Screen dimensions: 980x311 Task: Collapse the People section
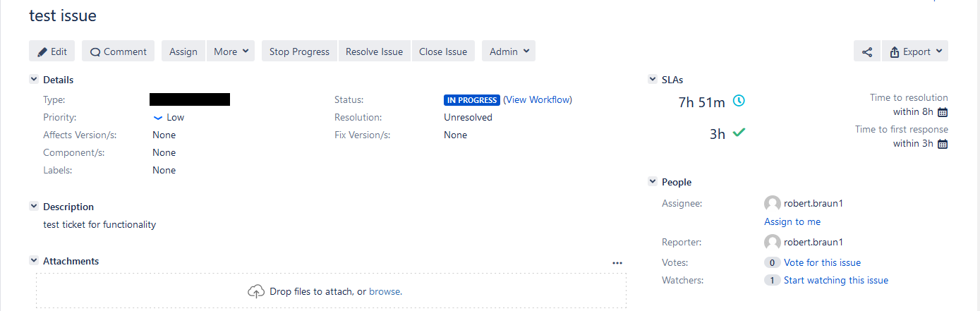(x=652, y=182)
